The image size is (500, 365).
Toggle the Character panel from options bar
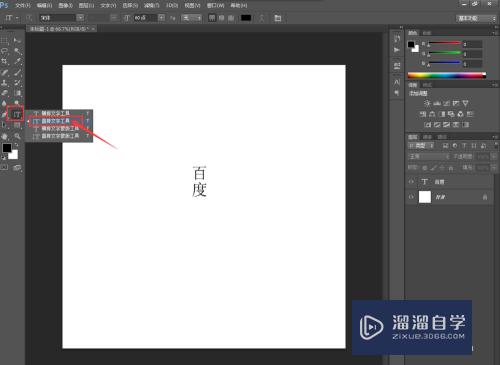tap(278, 18)
